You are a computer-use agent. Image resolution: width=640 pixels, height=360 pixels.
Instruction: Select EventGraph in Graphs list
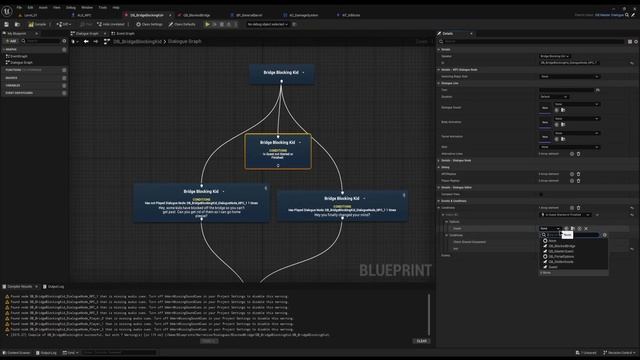point(19,56)
